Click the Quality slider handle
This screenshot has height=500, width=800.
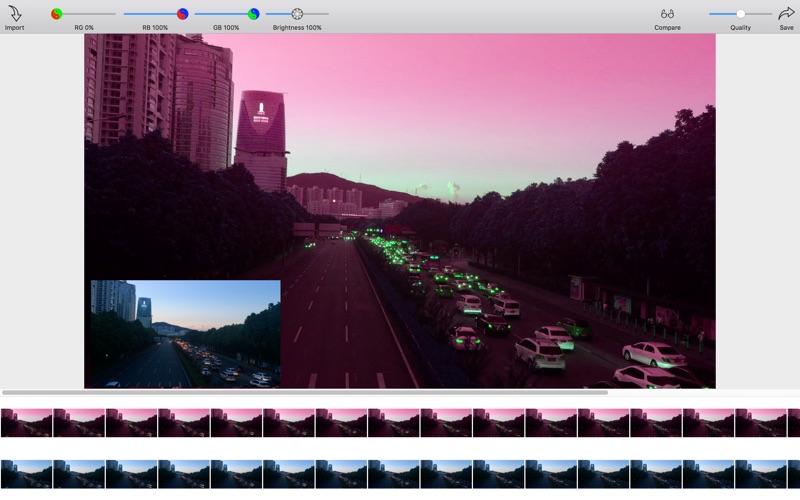(x=740, y=14)
